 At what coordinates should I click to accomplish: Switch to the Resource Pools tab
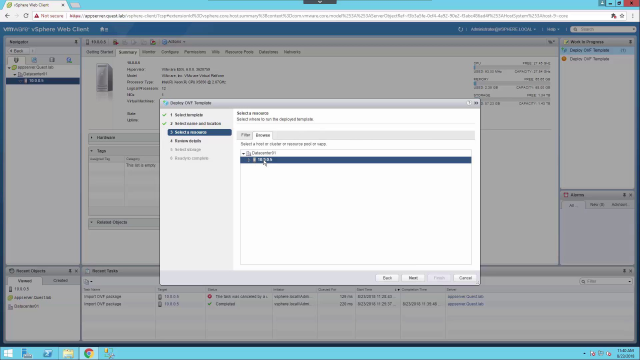click(x=239, y=52)
